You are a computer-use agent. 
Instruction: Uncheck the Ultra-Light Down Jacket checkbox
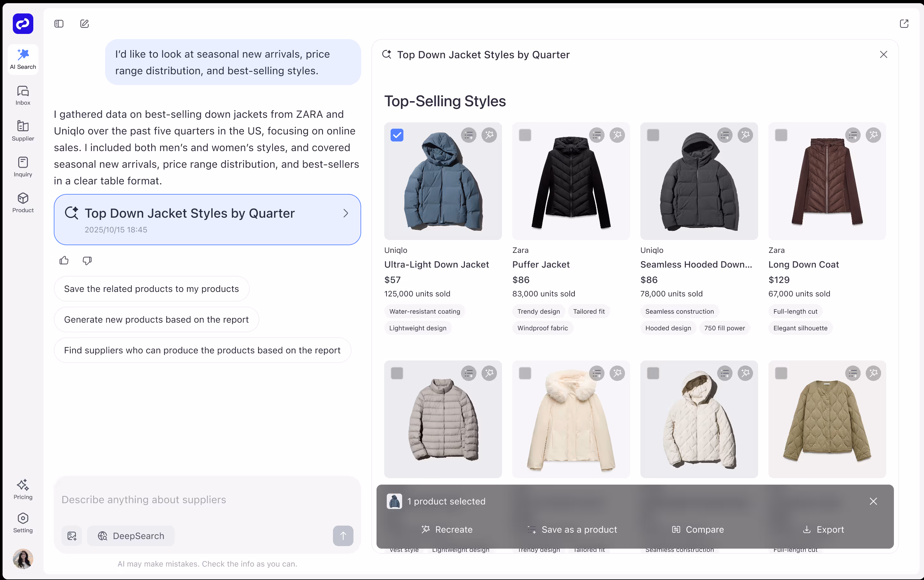coord(397,135)
